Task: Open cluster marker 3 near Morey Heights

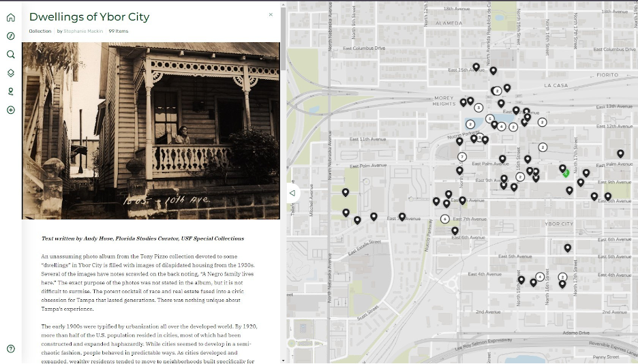Action: 478,108
